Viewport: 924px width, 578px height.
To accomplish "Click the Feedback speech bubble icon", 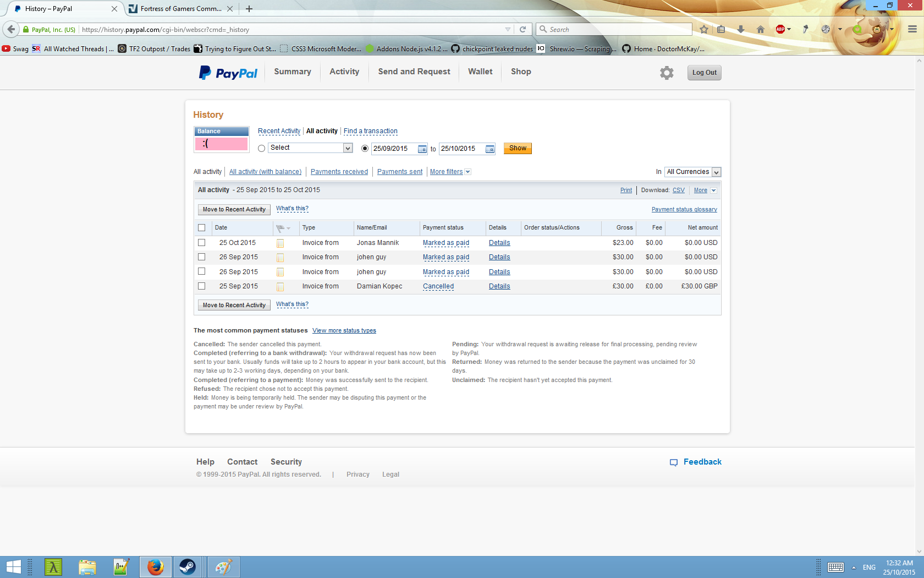I will click(x=674, y=462).
